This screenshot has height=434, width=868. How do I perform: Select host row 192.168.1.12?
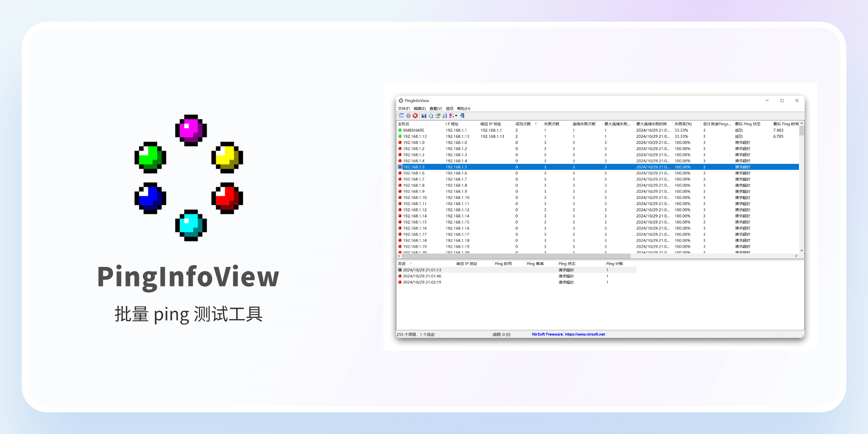coord(598,210)
